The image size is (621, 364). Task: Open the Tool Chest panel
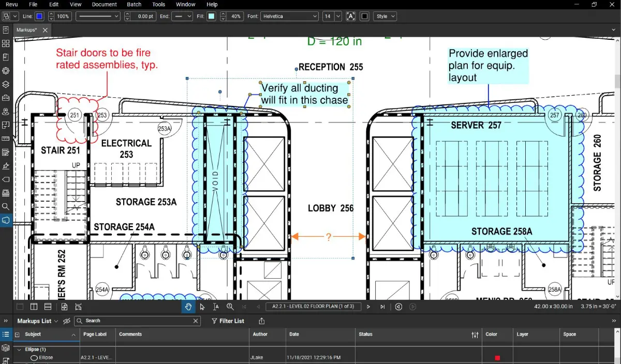point(6,98)
